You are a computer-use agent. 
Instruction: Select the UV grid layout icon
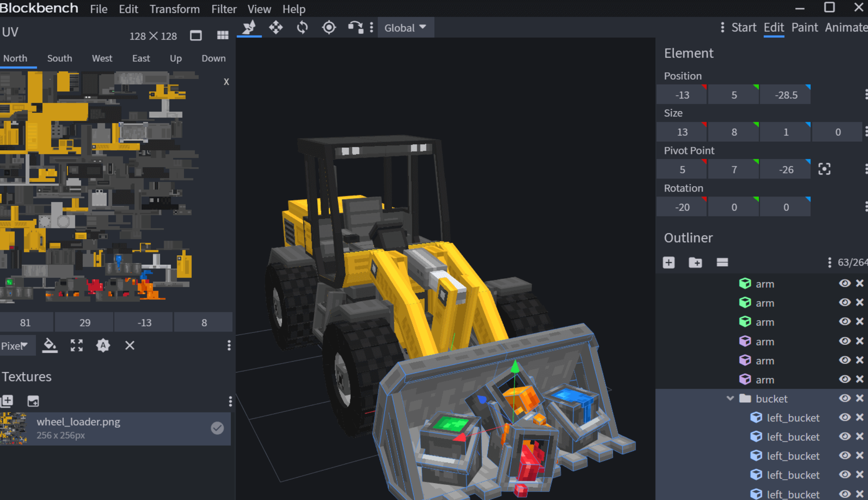coord(223,36)
